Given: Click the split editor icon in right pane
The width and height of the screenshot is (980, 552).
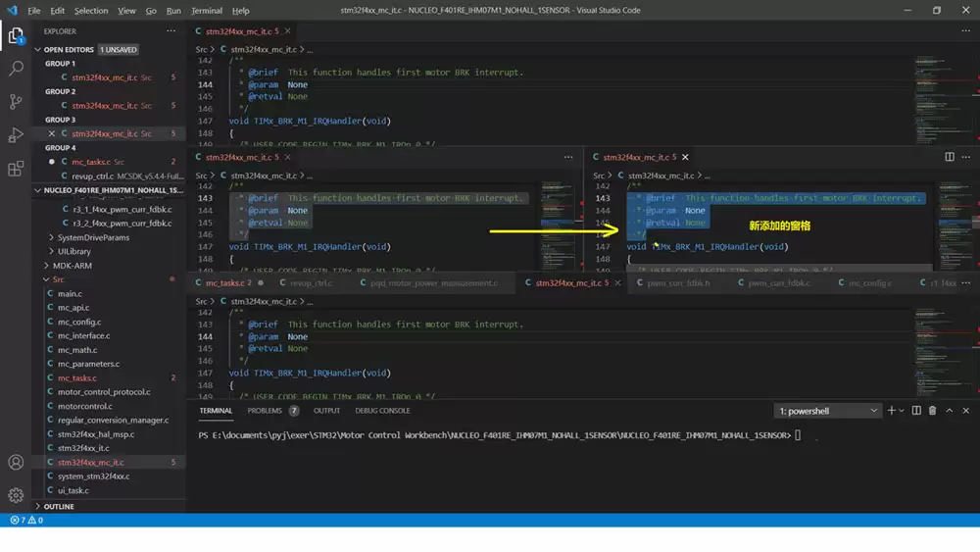Looking at the screenshot, I should click(x=949, y=157).
